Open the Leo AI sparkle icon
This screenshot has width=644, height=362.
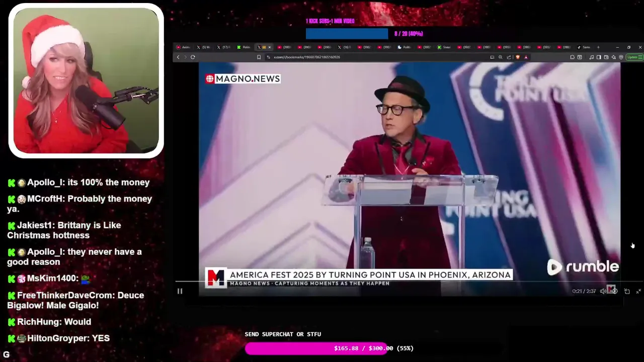point(614,57)
